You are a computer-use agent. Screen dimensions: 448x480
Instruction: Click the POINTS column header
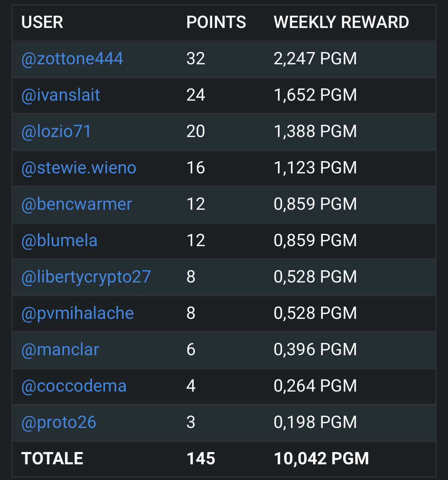[x=216, y=22]
